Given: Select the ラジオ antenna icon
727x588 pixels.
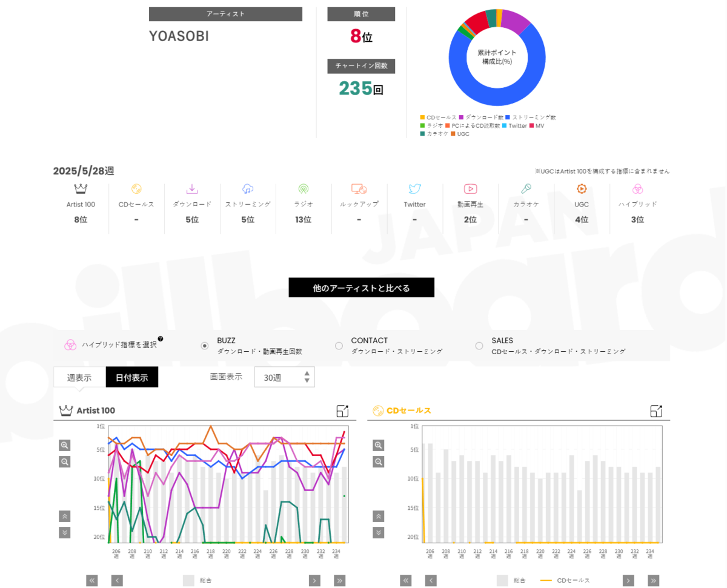Looking at the screenshot, I should [x=304, y=189].
